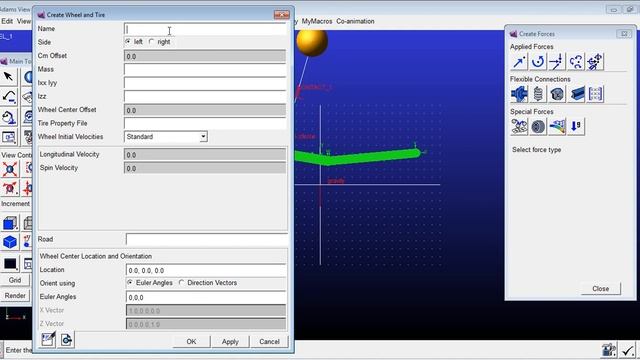640x360 pixels.
Task: Click the green link part in viewport
Action: click(x=358, y=157)
